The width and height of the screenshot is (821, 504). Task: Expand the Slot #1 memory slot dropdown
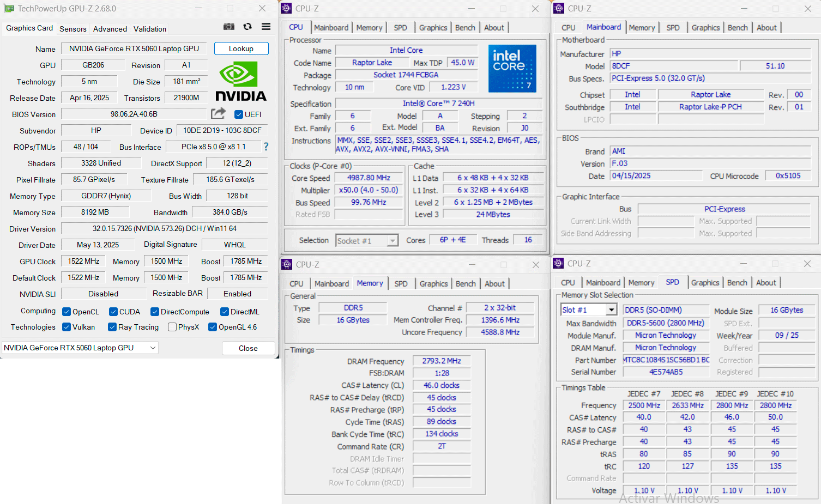[x=589, y=310]
